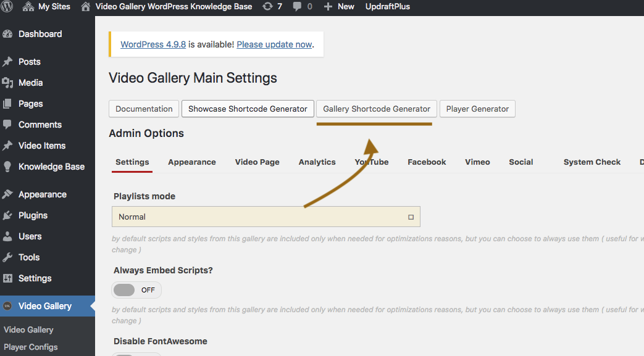Image resolution: width=644 pixels, height=356 pixels.
Task: Click the Tools wrench icon
Action: click(7, 257)
